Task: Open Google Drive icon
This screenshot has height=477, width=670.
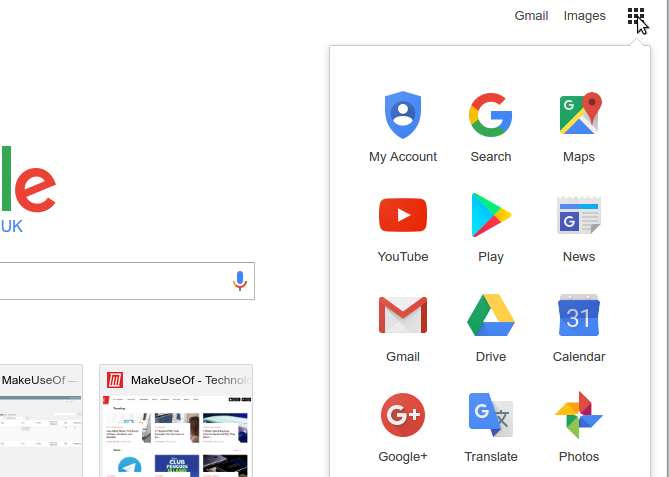Action: point(491,315)
